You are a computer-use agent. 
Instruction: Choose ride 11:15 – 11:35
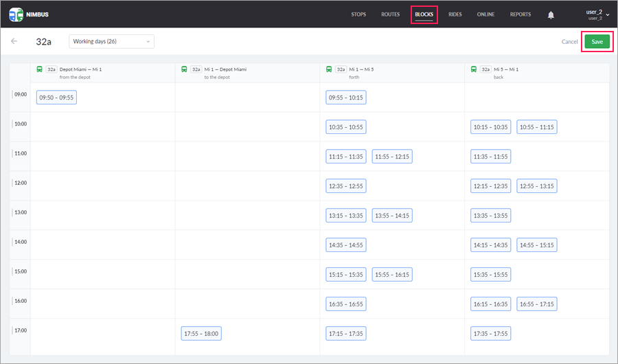pyautogui.click(x=345, y=157)
